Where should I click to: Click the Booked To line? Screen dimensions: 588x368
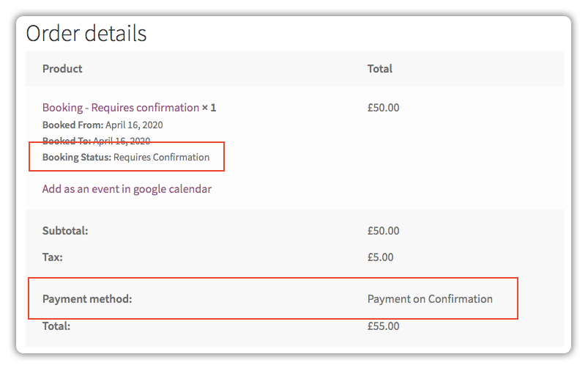point(97,141)
